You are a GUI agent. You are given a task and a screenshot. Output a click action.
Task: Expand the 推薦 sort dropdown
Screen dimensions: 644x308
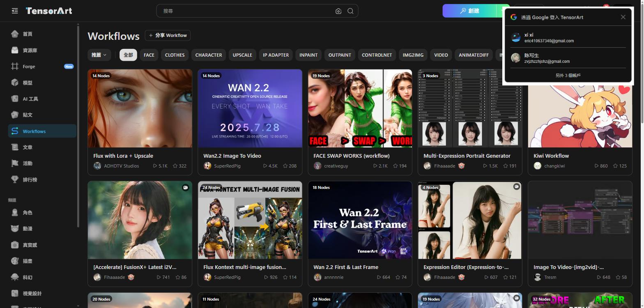(x=99, y=55)
